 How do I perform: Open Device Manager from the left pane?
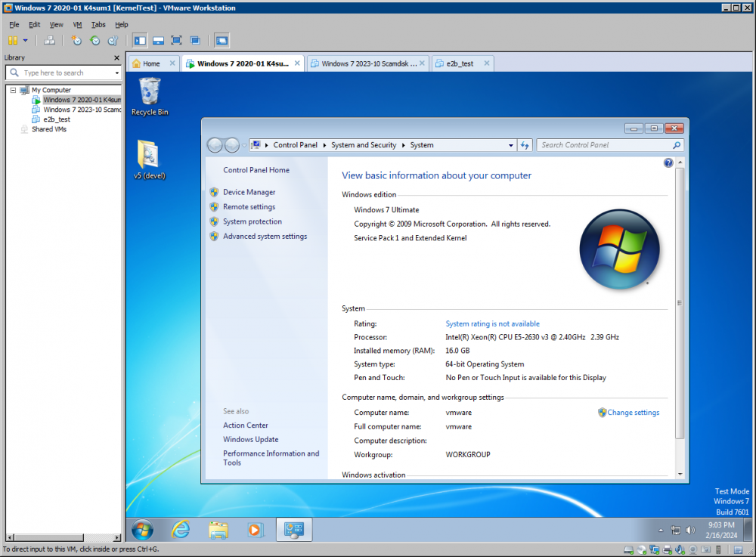pos(249,192)
